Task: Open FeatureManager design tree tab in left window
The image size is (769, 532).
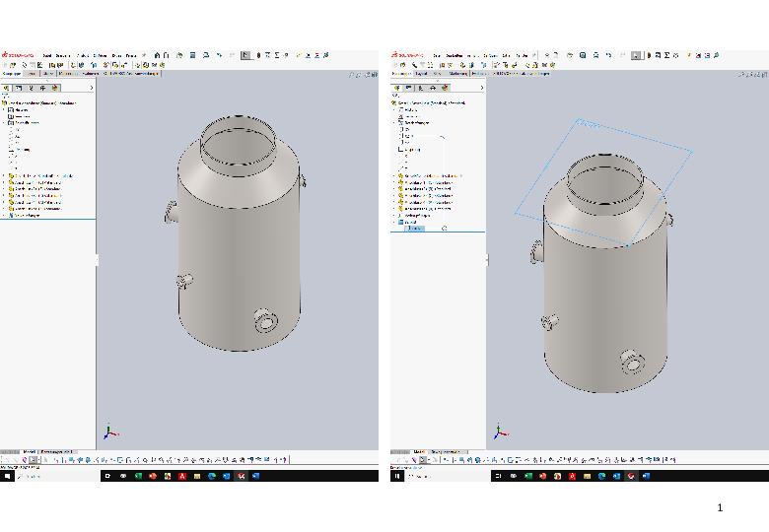Action: pos(7,88)
